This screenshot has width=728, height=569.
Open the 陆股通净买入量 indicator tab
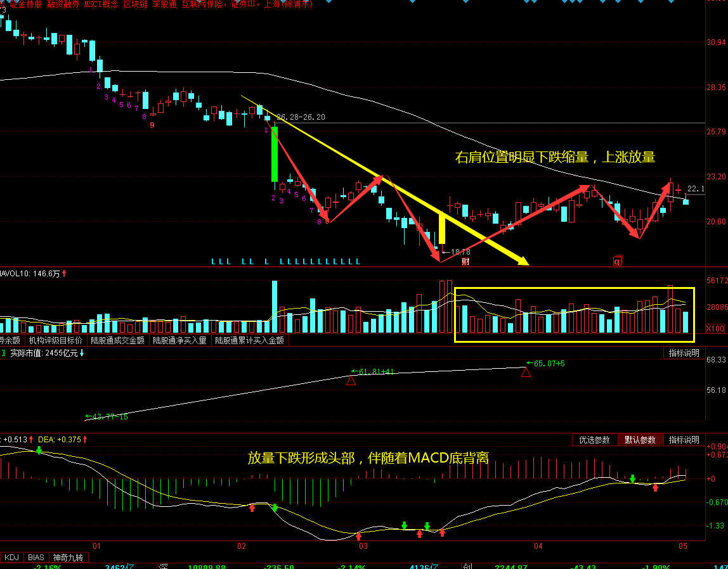click(x=180, y=340)
